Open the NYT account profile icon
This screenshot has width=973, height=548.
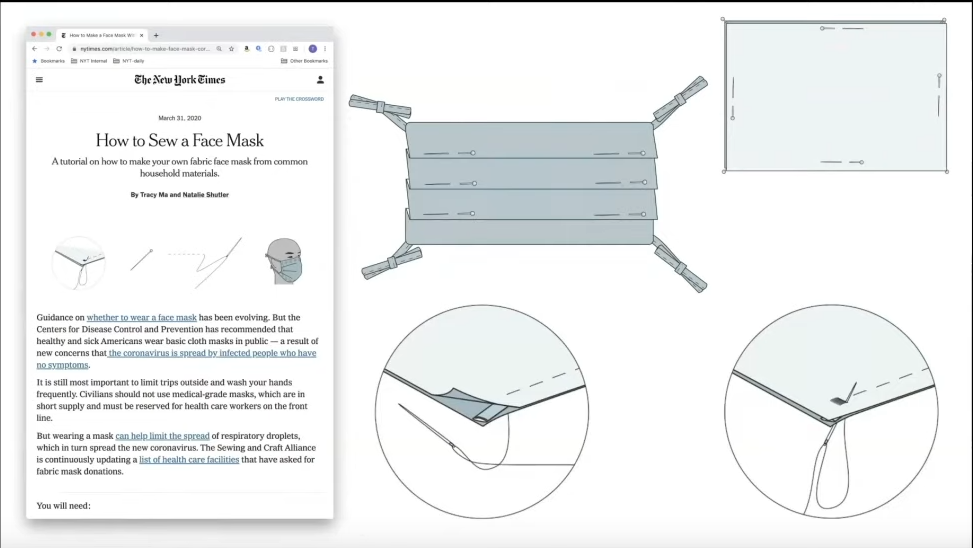coord(320,79)
